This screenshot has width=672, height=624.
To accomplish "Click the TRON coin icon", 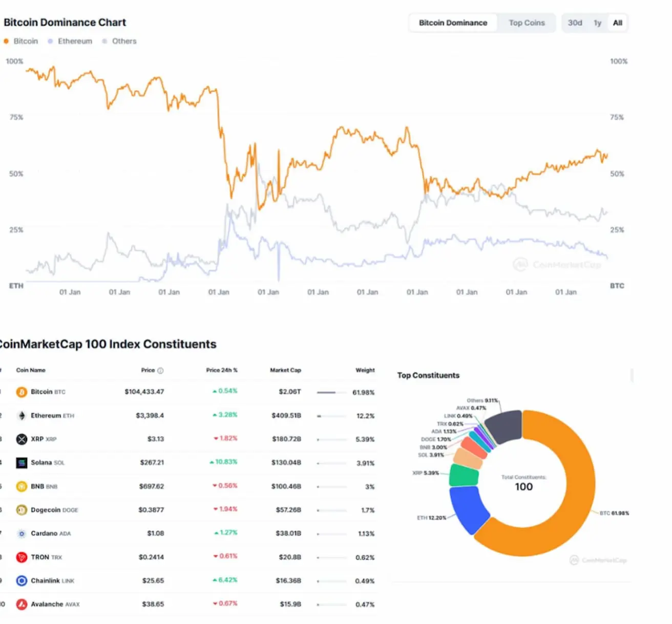I will pos(22,557).
